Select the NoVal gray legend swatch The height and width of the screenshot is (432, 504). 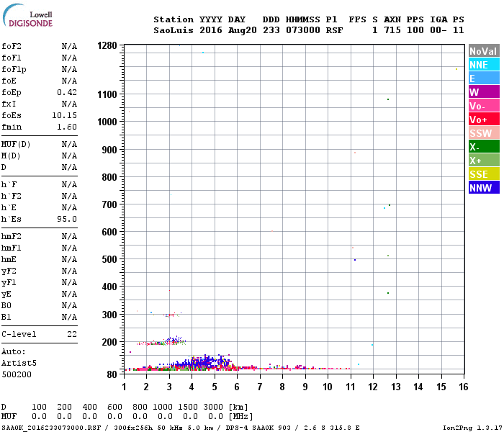(483, 51)
